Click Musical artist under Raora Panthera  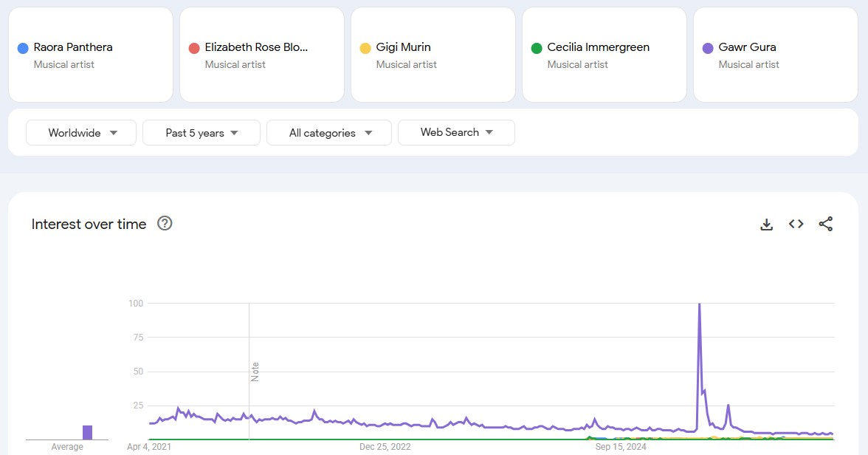coord(63,64)
